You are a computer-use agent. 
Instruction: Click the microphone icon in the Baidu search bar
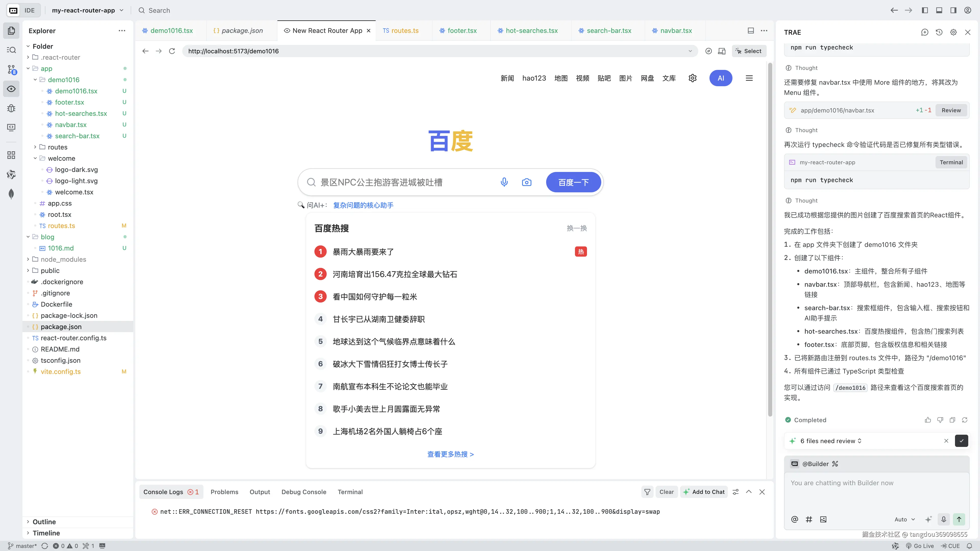click(x=504, y=182)
